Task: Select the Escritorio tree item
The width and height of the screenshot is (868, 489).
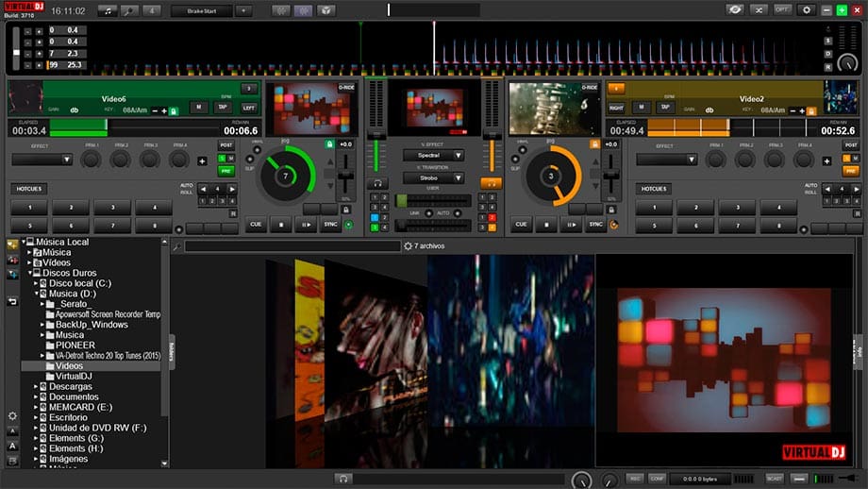Action: click(68, 417)
